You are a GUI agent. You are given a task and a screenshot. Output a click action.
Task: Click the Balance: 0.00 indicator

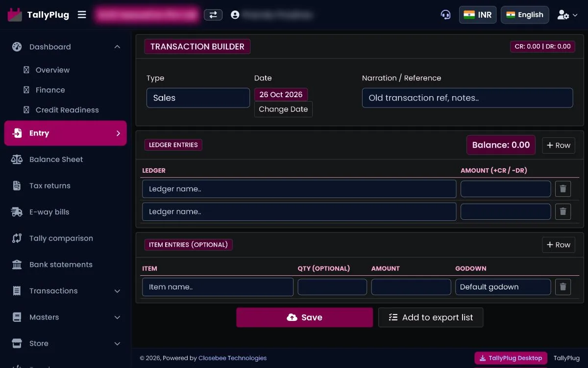click(x=501, y=145)
